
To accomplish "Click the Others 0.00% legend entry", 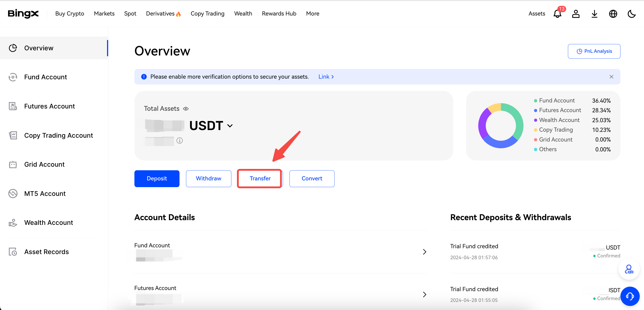I will (x=572, y=149).
